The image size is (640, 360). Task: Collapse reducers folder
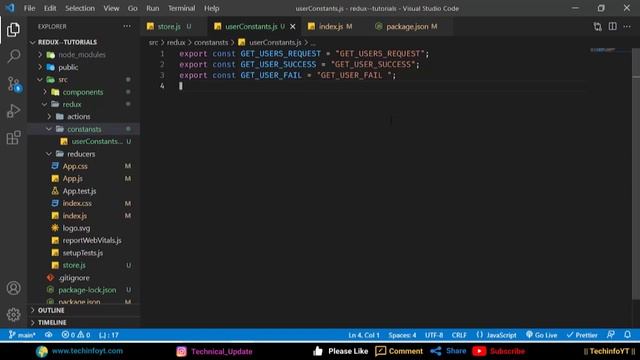84,154
